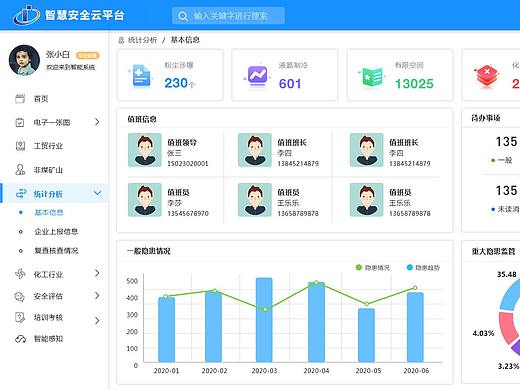Click the green line point at 2020-06
Image resolution: width=520 pixels, height=390 pixels.
(x=415, y=288)
